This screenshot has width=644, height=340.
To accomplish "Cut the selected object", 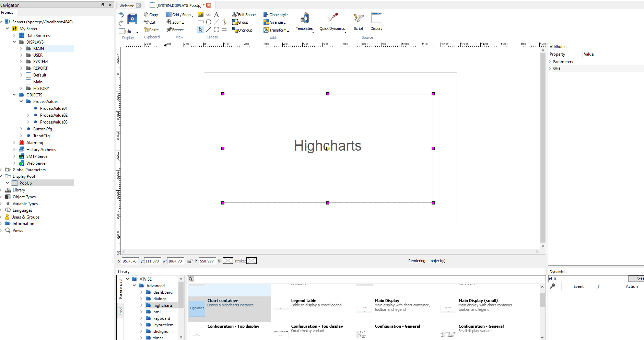I will point(150,22).
